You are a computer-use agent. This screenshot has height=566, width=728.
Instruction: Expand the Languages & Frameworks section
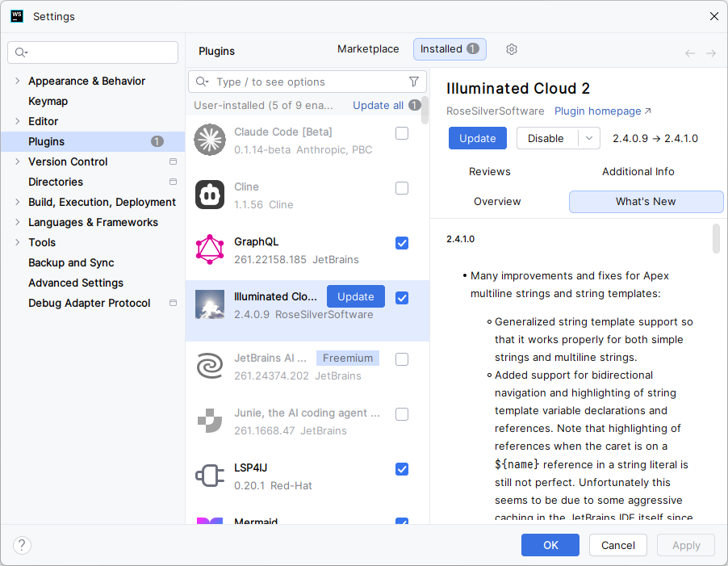click(x=17, y=222)
